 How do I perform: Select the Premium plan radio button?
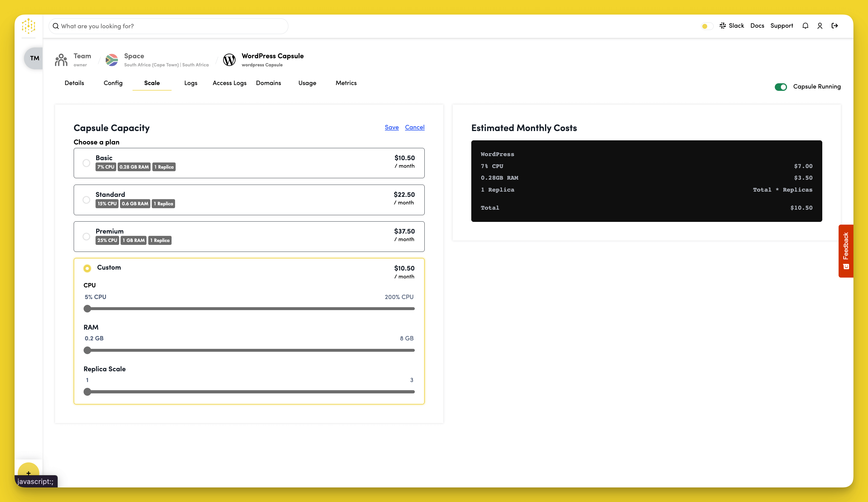[87, 236]
